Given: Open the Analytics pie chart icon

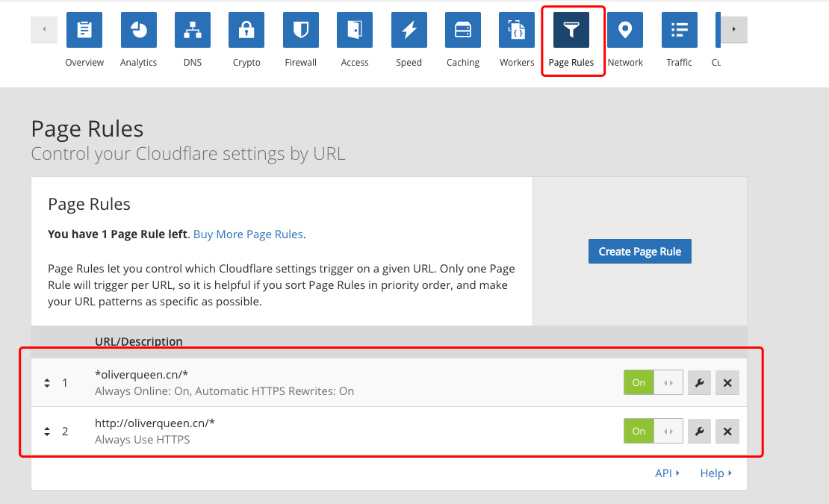Looking at the screenshot, I should click(138, 30).
